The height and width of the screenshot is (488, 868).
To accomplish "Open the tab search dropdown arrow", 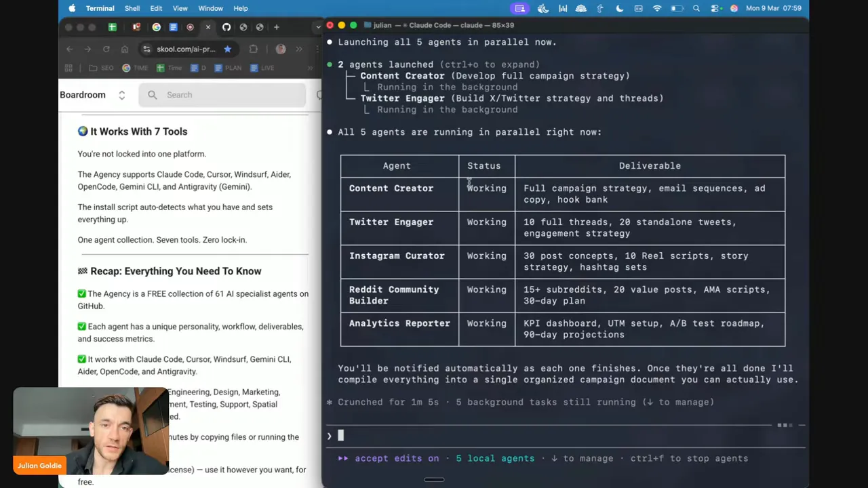I will pos(318,27).
